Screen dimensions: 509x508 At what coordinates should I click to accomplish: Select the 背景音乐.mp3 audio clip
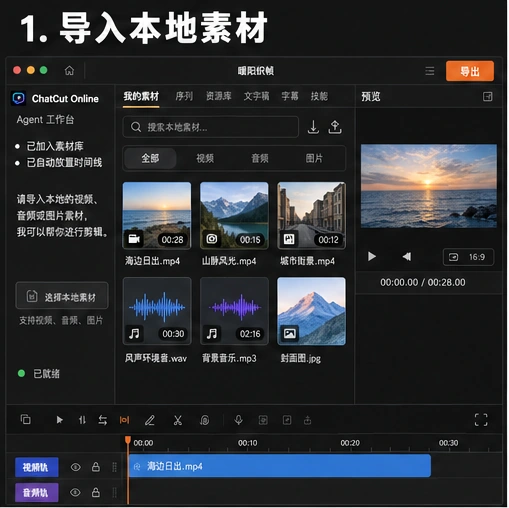click(x=234, y=311)
